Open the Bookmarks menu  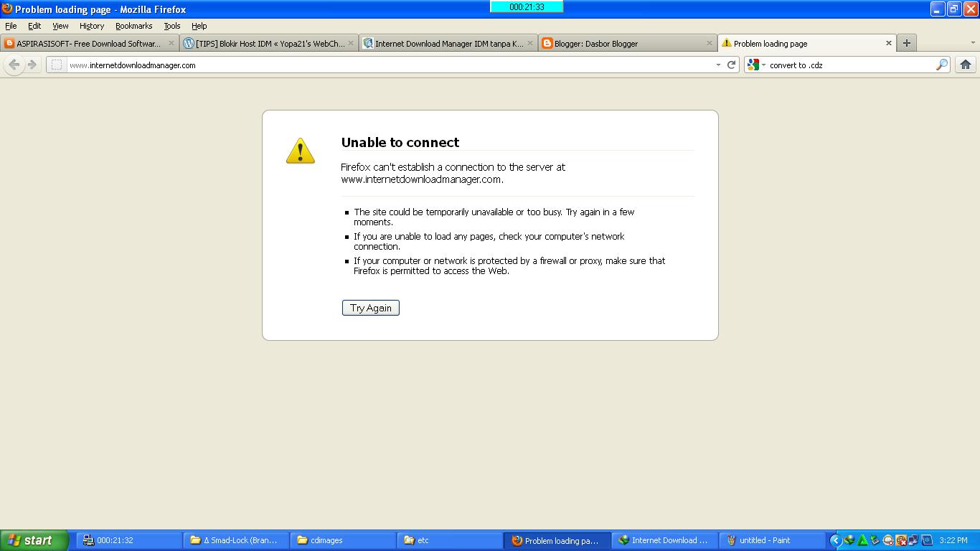coord(133,26)
